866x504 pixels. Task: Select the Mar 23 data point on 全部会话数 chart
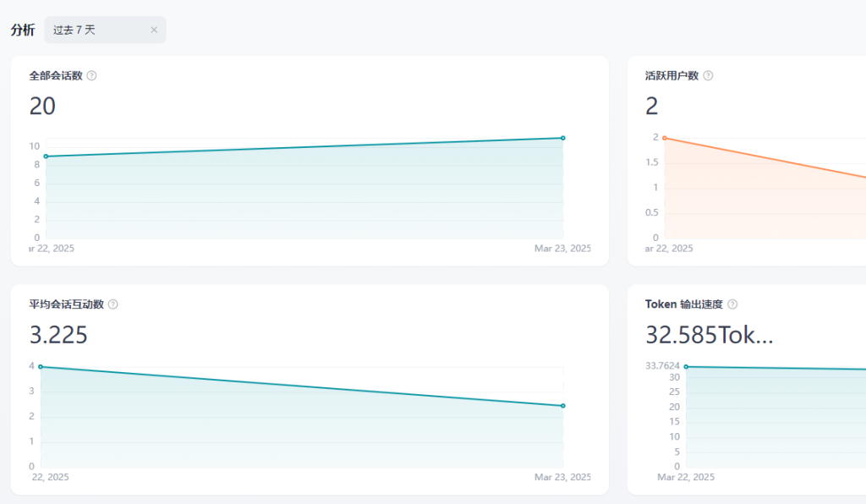(562, 138)
